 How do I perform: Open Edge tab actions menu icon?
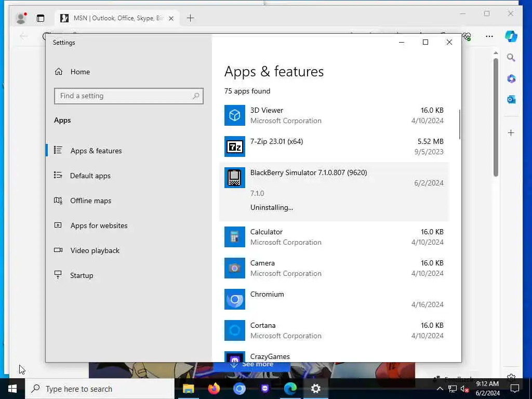click(x=41, y=18)
